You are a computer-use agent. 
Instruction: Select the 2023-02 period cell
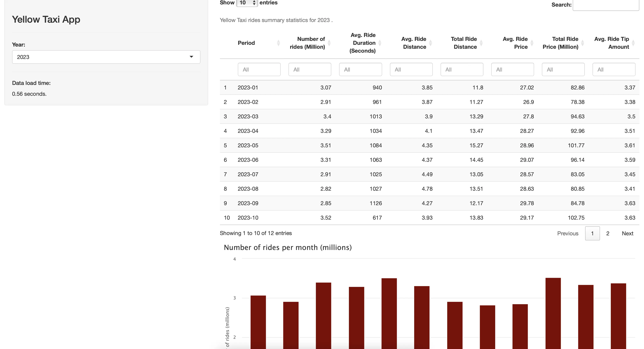tap(248, 102)
